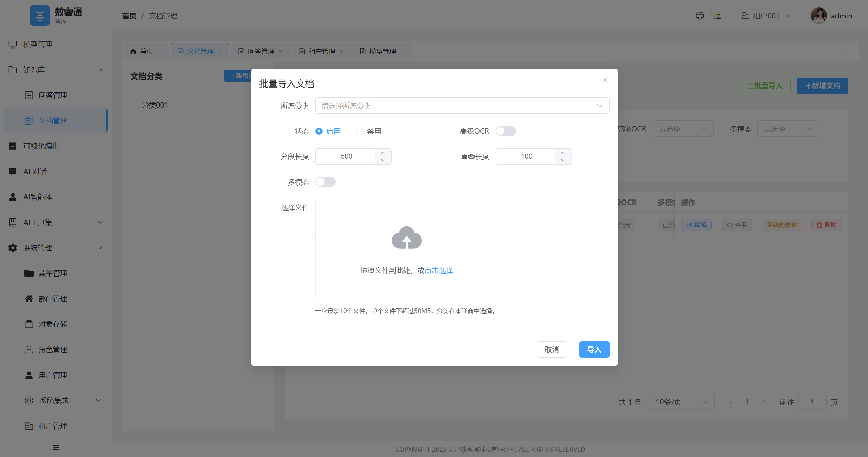Viewport: 868px width, 457px height.
Task: Click the 导入 button
Action: [x=594, y=350]
